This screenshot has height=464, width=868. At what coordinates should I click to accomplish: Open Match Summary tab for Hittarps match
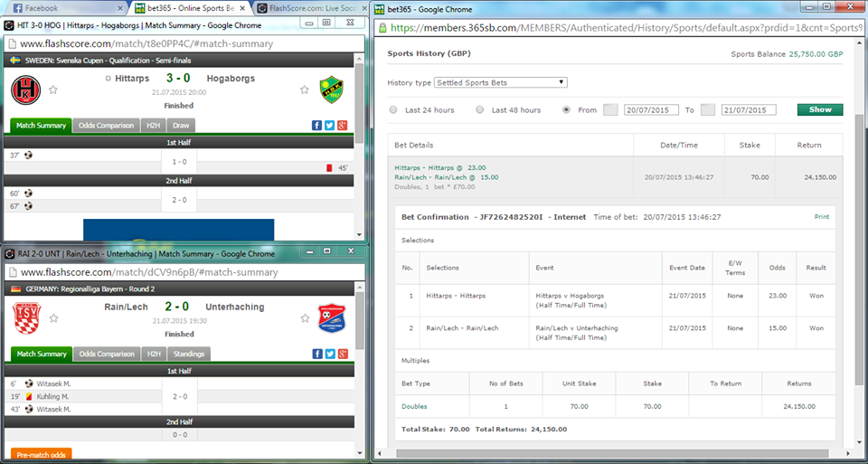(x=41, y=125)
